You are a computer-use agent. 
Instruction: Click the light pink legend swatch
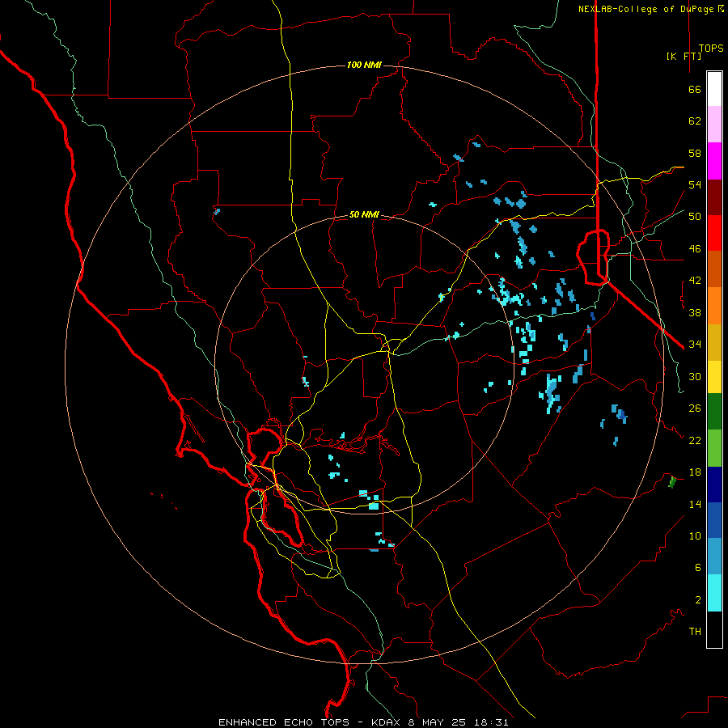714,125
